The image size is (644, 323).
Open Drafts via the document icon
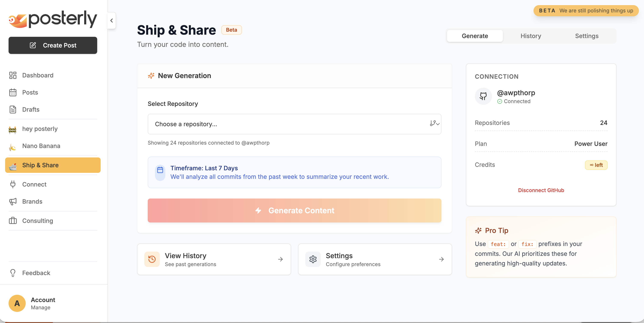pos(13,110)
